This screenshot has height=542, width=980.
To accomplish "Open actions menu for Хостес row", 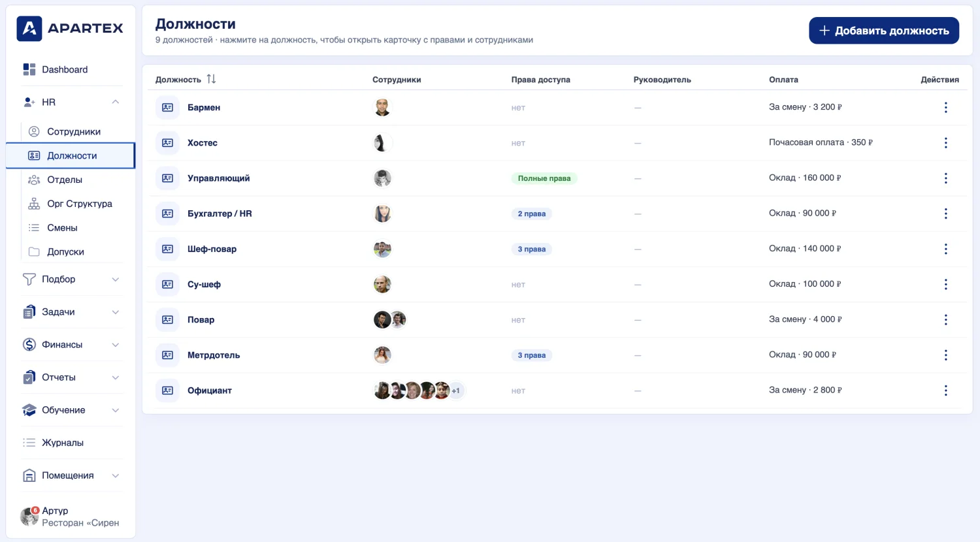I will click(945, 142).
